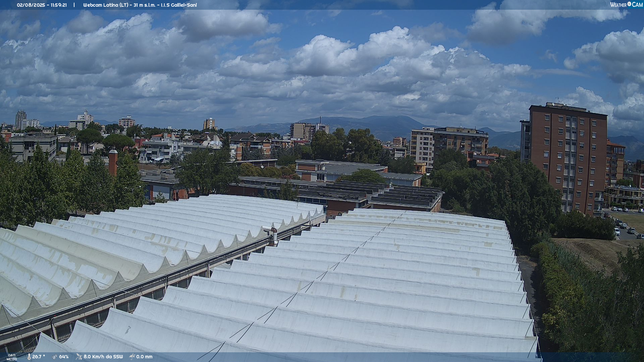Viewport: 644px width, 362px height.
Task: Click the DATI METEO label
Action: pos(12,357)
